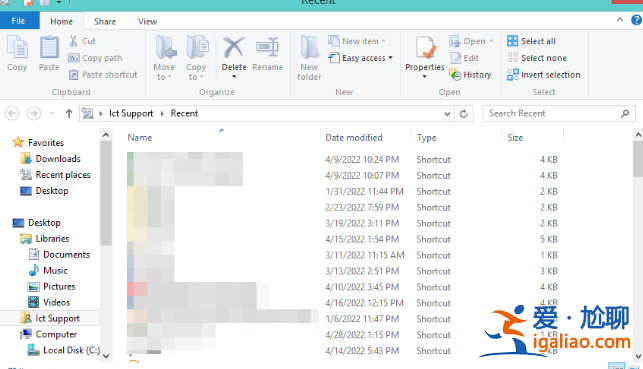
Task: Click Select all
Action: tap(531, 41)
